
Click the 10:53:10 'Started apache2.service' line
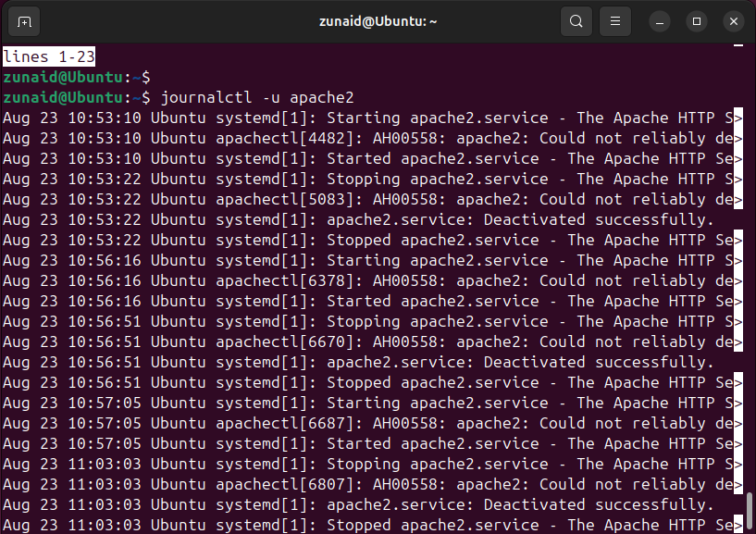(373, 158)
